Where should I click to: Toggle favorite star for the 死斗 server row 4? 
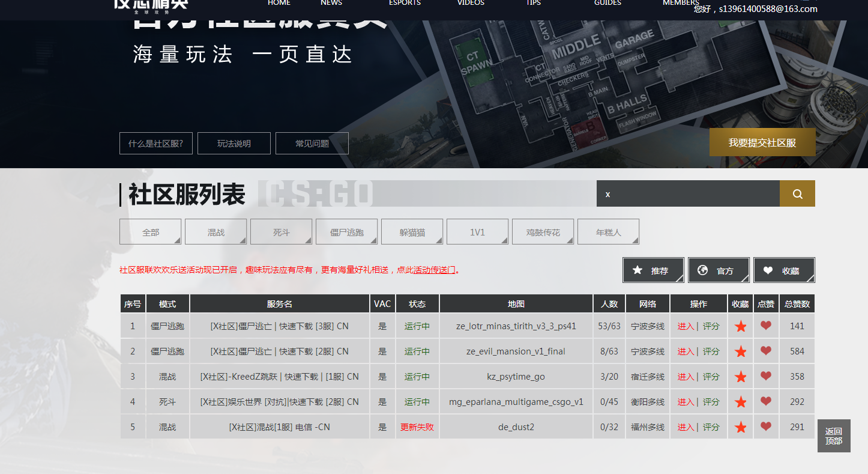click(740, 401)
